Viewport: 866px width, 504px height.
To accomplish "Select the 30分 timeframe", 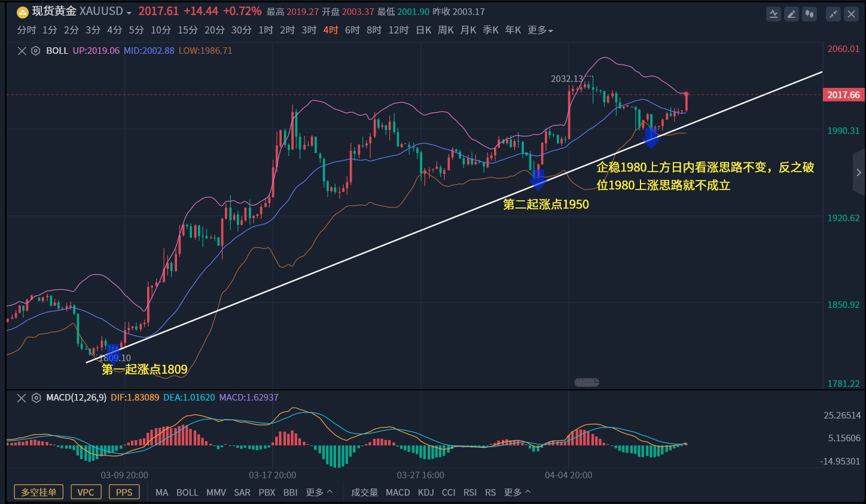I will (241, 30).
